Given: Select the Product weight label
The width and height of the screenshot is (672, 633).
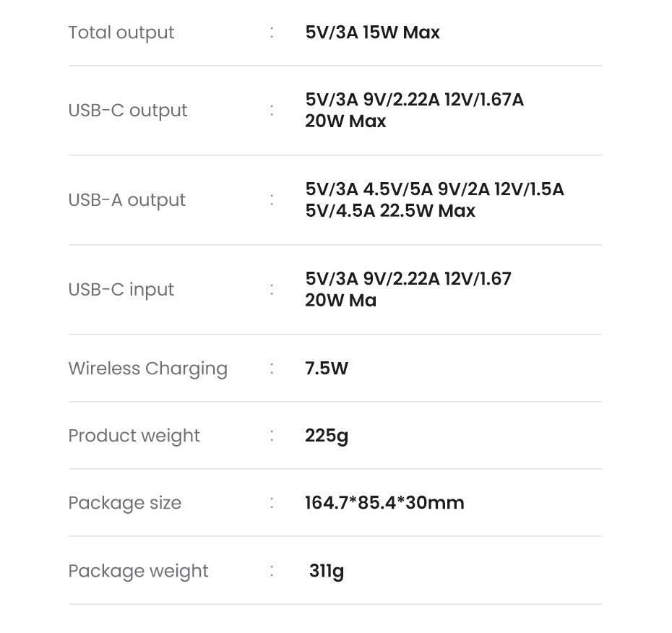Looking at the screenshot, I should [x=134, y=436].
